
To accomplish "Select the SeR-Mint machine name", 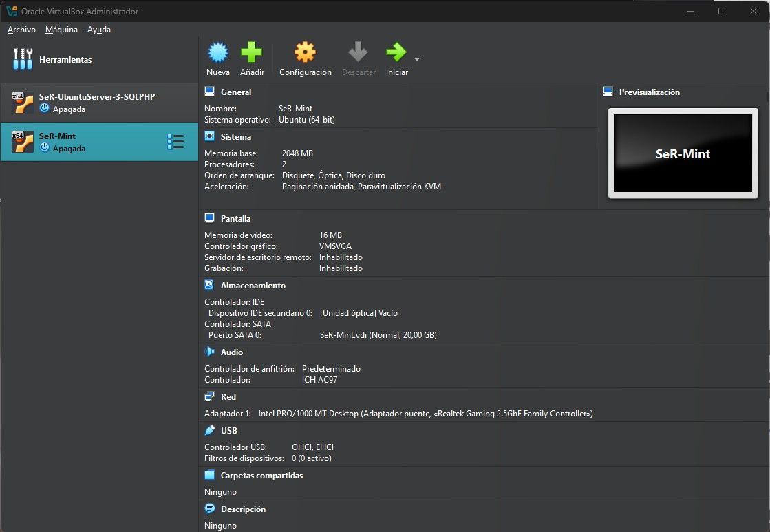I will (x=57, y=136).
